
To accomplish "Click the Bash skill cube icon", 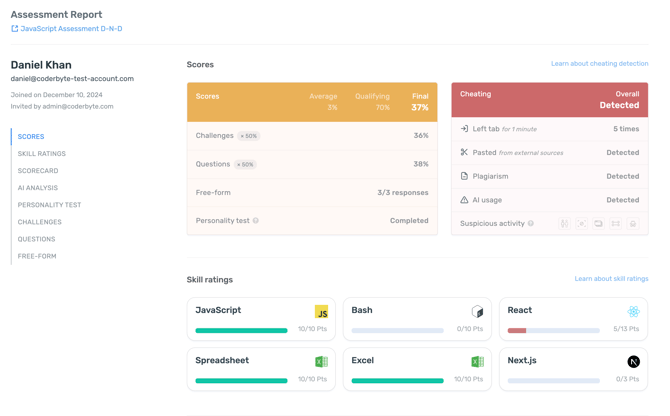I will coord(477,312).
